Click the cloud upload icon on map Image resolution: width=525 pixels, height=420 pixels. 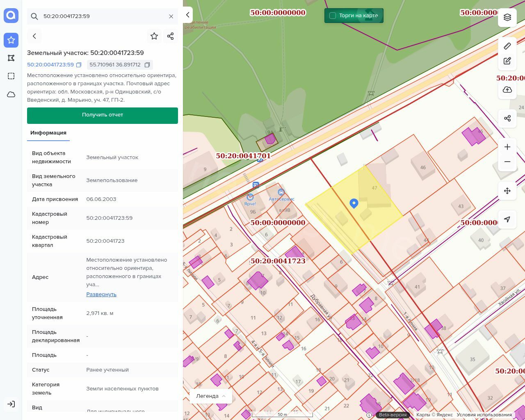coord(507,90)
